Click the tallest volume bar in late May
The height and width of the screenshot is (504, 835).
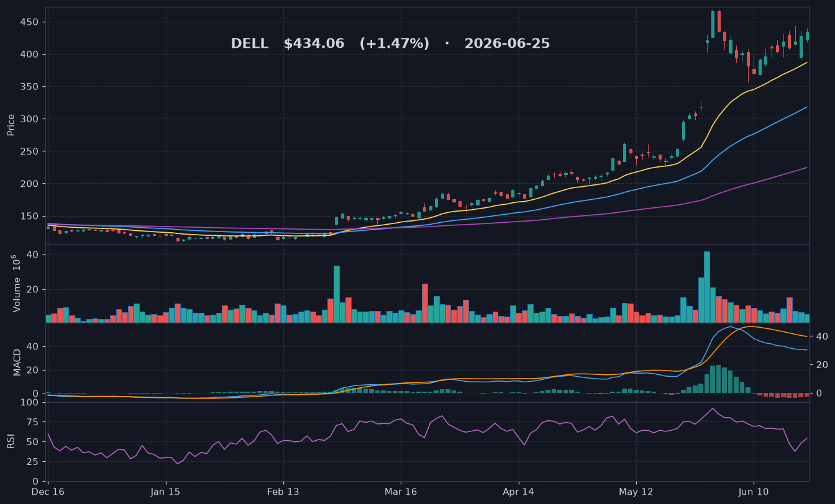click(706, 287)
